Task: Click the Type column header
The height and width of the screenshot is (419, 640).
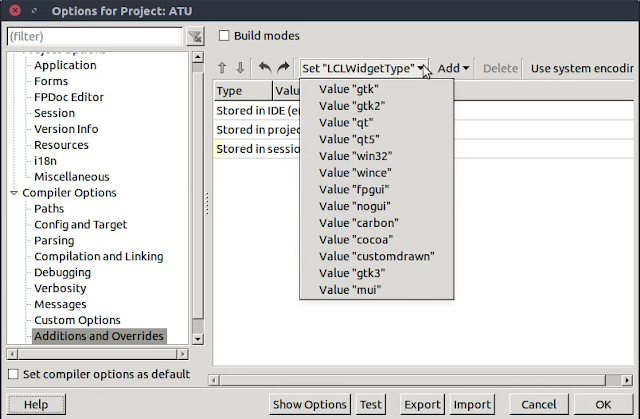Action: (243, 91)
